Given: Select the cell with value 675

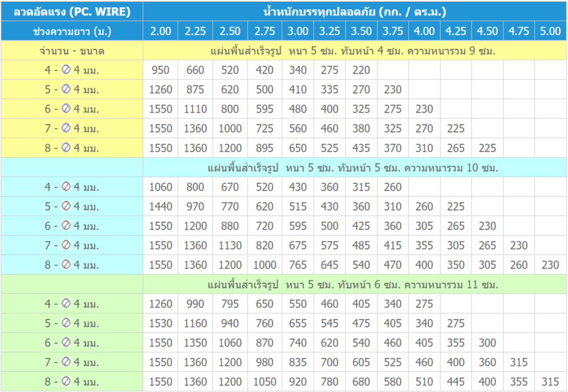Looking at the screenshot, I should coord(298,245).
